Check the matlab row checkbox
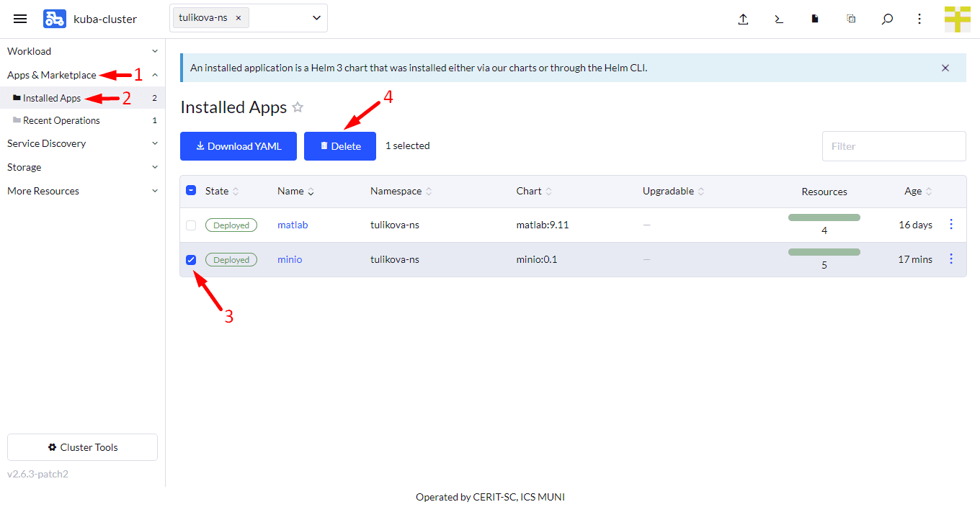980x507 pixels. click(191, 225)
